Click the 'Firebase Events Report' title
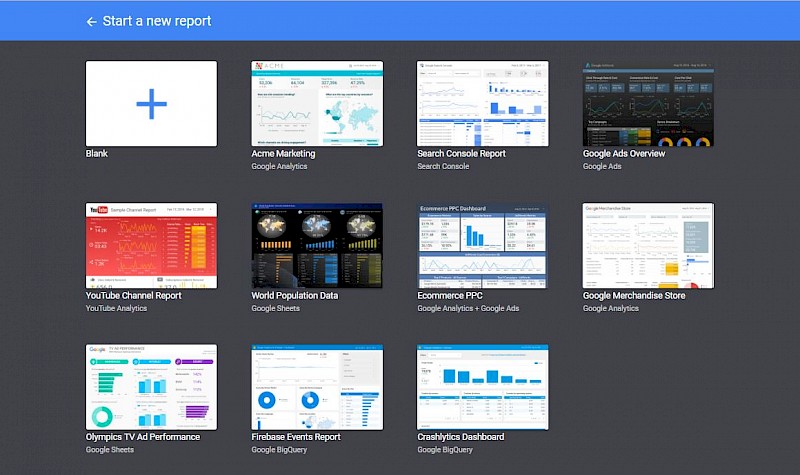This screenshot has width=800, height=475. (296, 437)
